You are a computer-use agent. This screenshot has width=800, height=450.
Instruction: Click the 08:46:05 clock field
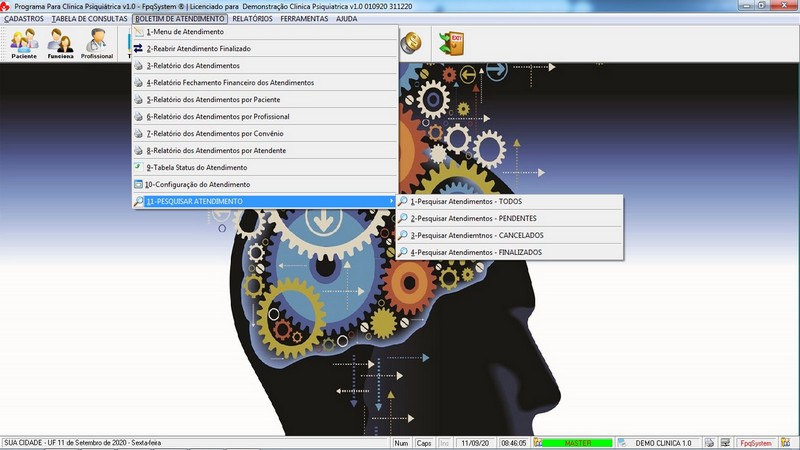pos(513,443)
